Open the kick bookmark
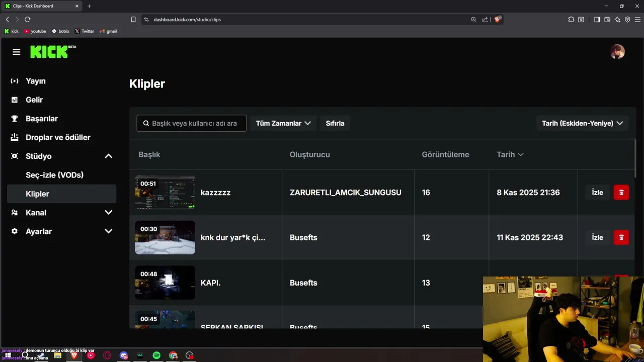Viewport: 644px width, 362px height. (x=11, y=31)
